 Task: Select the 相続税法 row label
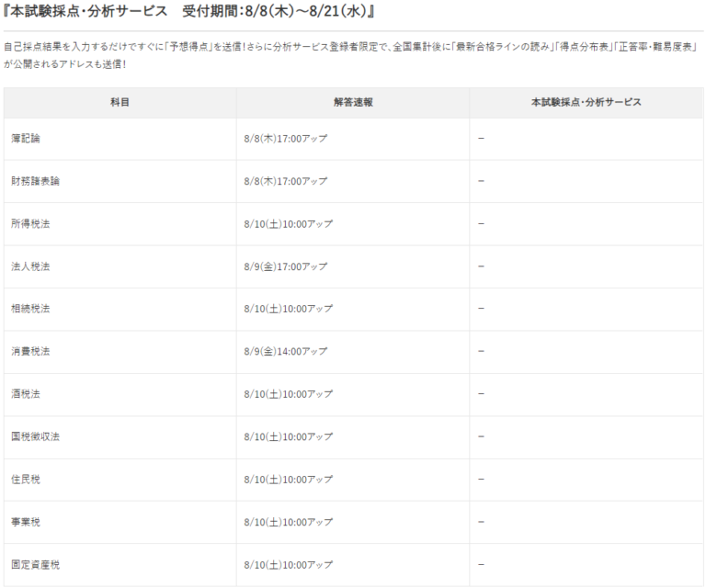tap(30, 309)
